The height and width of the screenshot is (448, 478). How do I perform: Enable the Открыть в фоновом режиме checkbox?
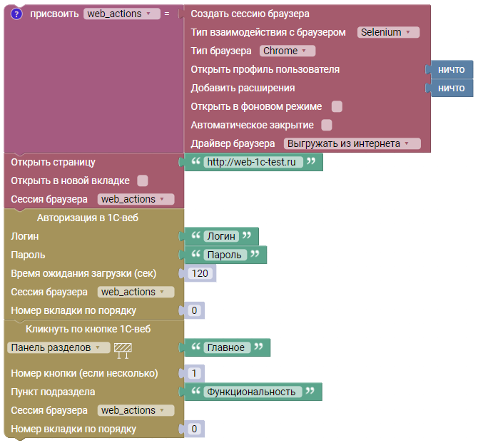(337, 106)
